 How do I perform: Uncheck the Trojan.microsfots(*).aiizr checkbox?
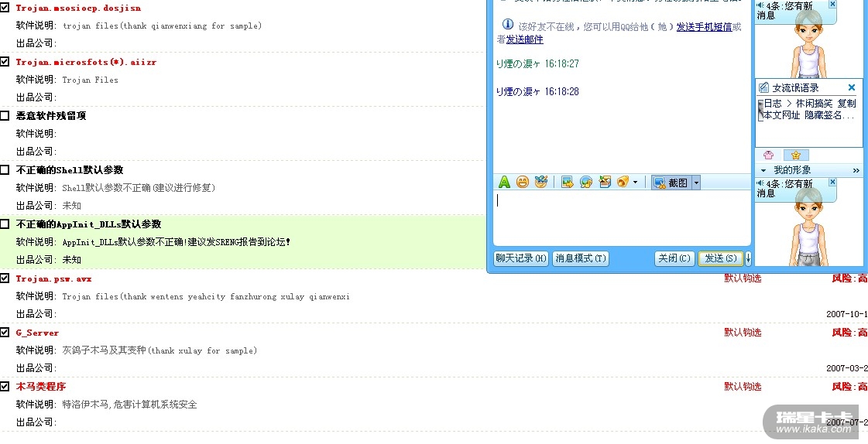(x=5, y=62)
